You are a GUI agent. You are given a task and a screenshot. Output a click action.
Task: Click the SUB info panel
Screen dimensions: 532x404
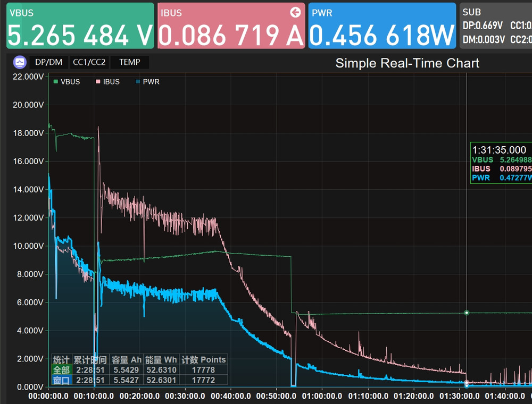pyautogui.click(x=495, y=26)
